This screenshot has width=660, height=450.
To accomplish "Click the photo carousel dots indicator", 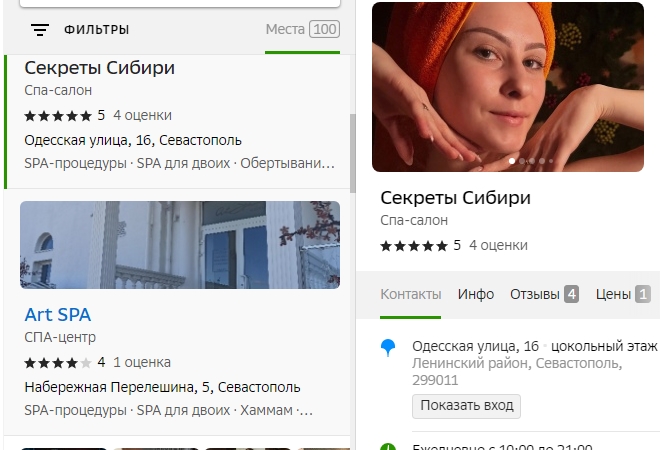I will pyautogui.click(x=532, y=160).
